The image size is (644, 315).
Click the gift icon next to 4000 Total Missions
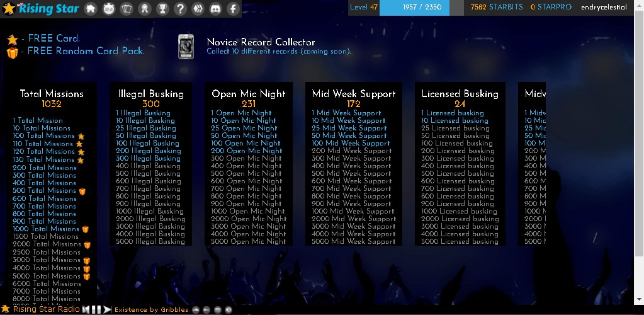click(87, 268)
